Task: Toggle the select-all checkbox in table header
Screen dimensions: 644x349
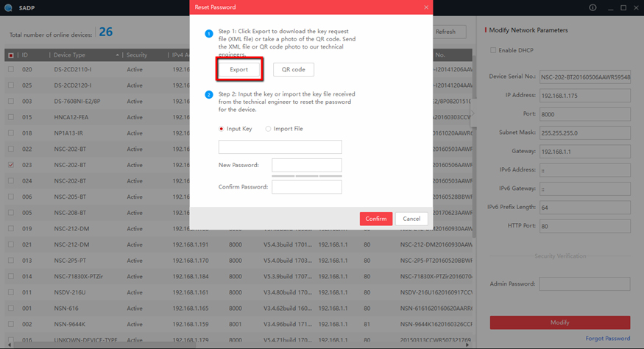Action: tap(10, 55)
